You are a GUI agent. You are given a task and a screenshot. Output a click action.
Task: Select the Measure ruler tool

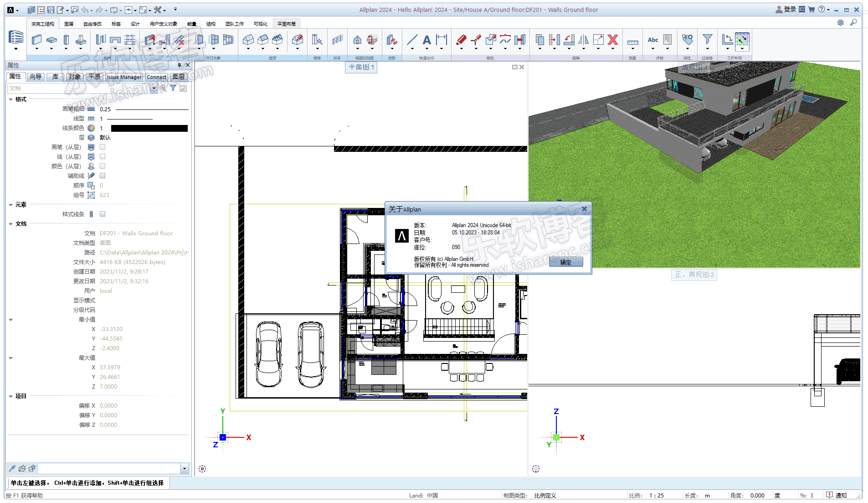[632, 42]
